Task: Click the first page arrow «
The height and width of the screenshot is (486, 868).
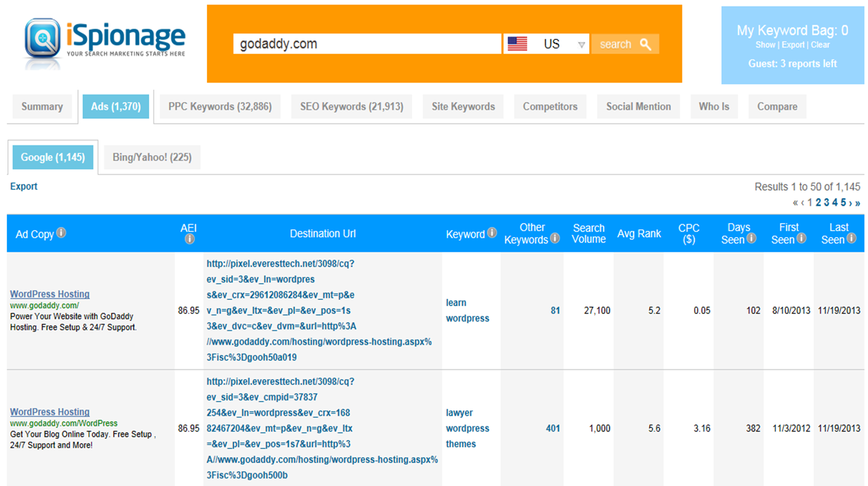Action: 796,203
